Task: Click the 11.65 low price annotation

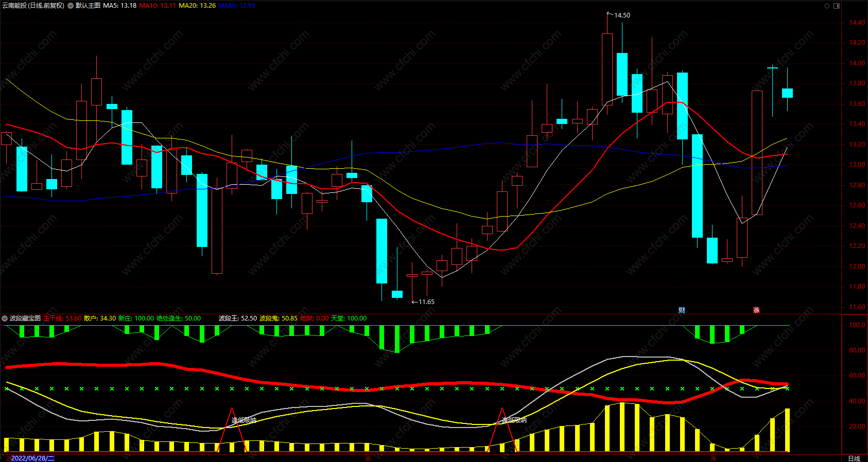Action: (x=426, y=302)
